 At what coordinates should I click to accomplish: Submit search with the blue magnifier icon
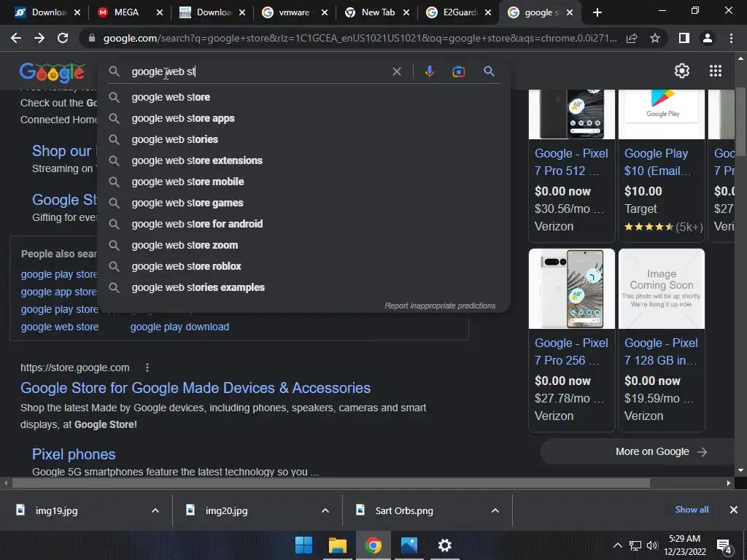489,71
